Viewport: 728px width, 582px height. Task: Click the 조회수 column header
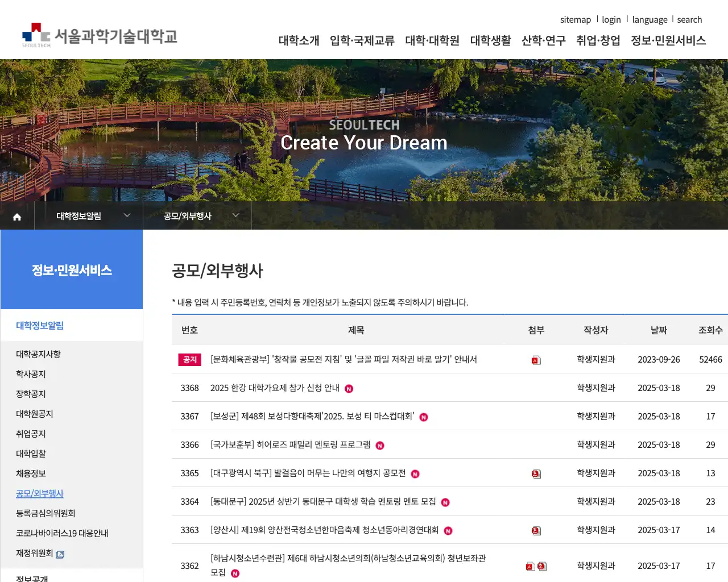[x=710, y=330]
